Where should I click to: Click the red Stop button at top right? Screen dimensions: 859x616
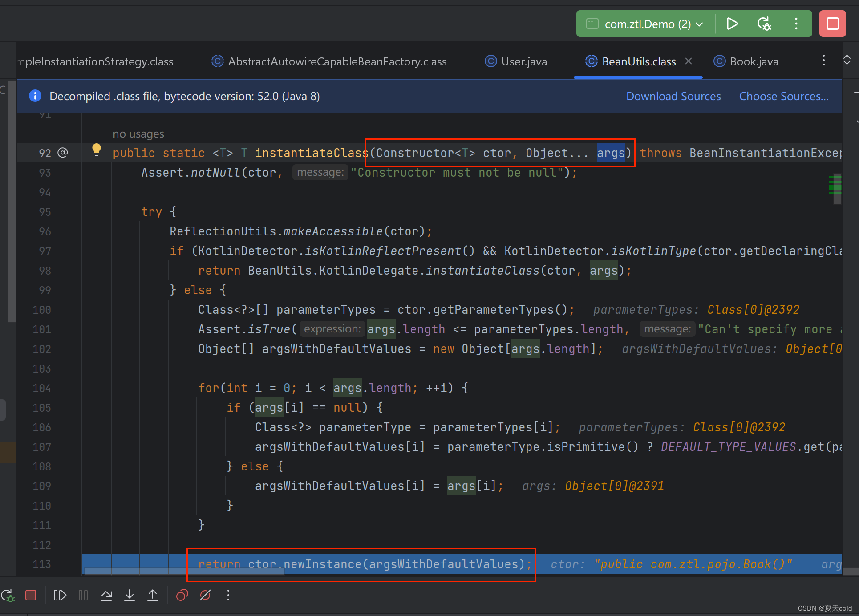click(x=832, y=24)
